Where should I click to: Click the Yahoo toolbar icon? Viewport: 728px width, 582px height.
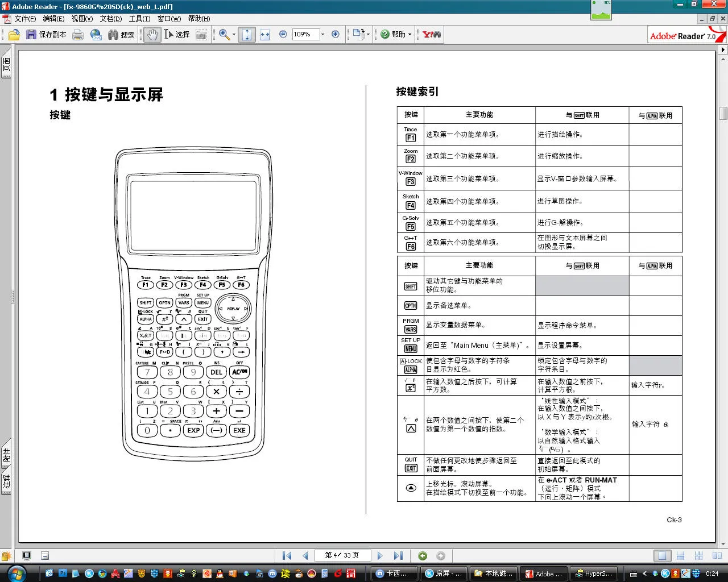[x=429, y=34]
